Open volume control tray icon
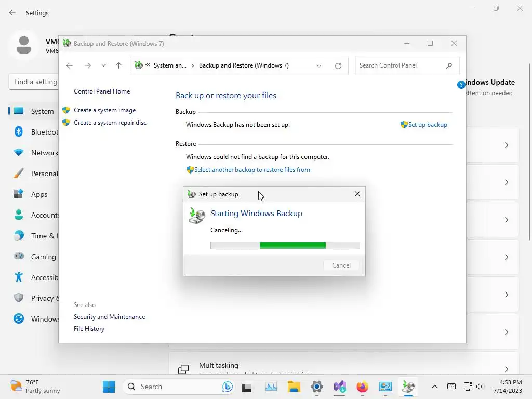 tap(479, 387)
